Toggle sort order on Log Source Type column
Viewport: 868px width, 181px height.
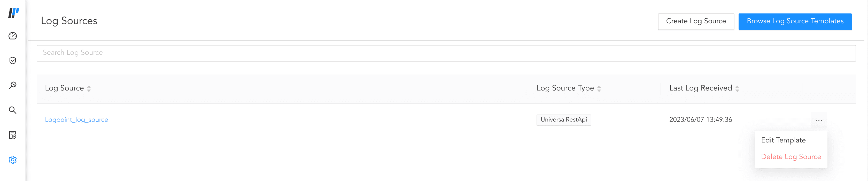point(599,88)
